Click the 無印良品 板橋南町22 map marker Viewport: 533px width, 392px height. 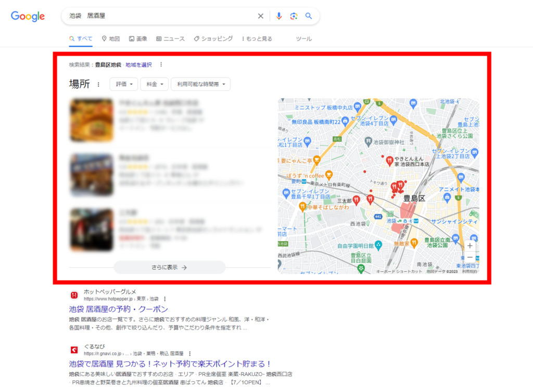345,121
